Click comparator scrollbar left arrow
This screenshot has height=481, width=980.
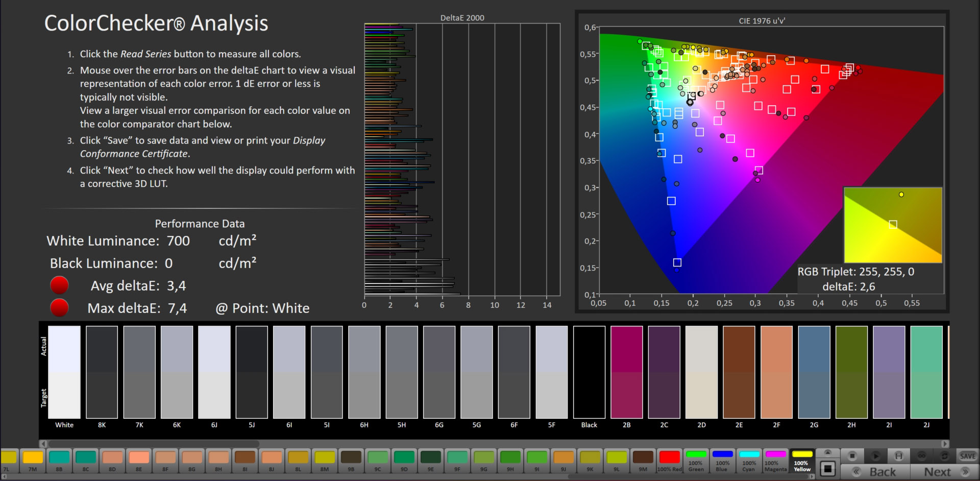[43, 444]
